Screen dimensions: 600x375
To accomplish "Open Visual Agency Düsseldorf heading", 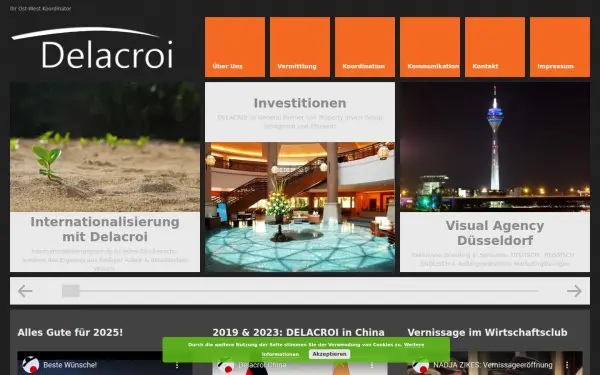I will click(x=495, y=233).
